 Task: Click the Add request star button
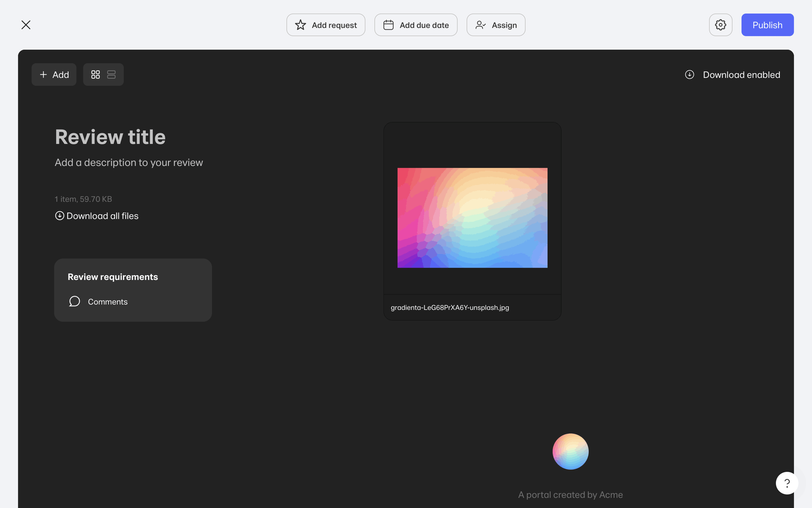pyautogui.click(x=326, y=25)
